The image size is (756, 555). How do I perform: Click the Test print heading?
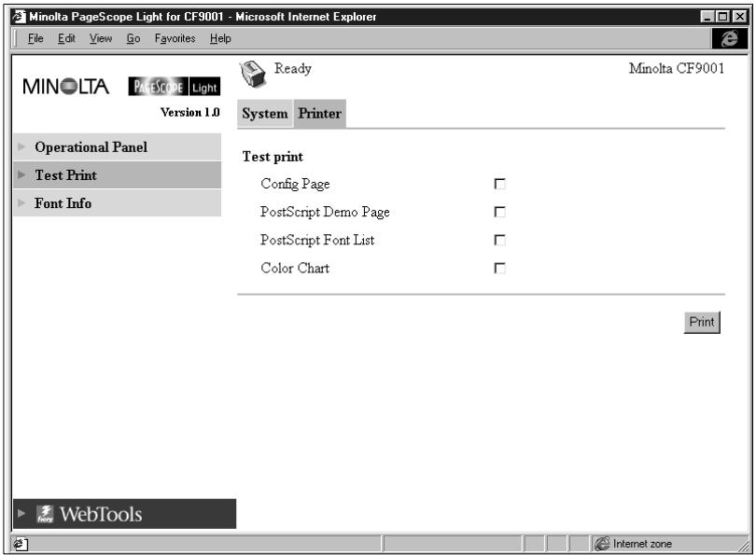[x=273, y=157]
